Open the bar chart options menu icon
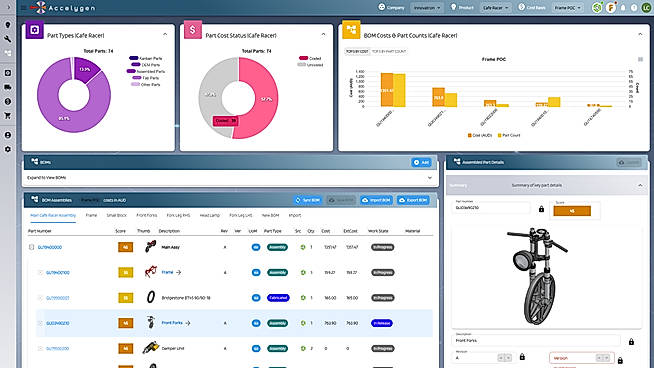The image size is (654, 368). 641,60
